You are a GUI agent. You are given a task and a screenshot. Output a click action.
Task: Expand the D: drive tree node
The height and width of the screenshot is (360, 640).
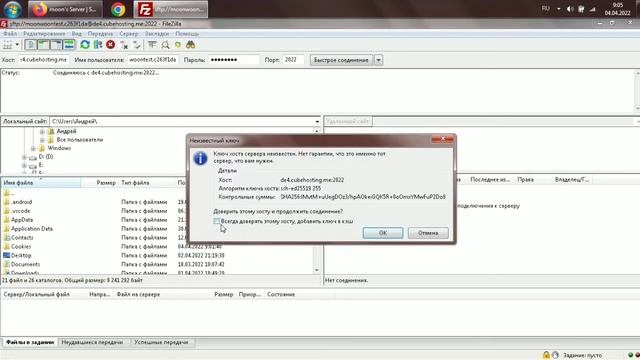[x=24, y=157]
